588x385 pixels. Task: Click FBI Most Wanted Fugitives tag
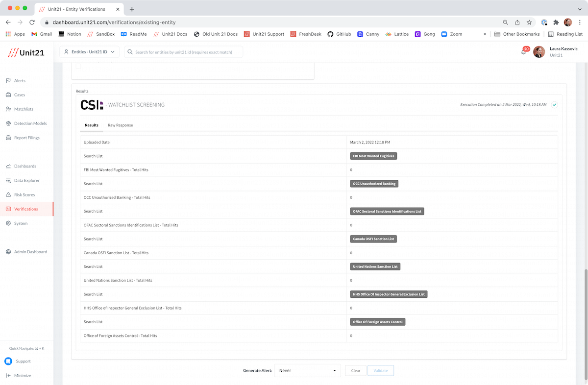[373, 156]
